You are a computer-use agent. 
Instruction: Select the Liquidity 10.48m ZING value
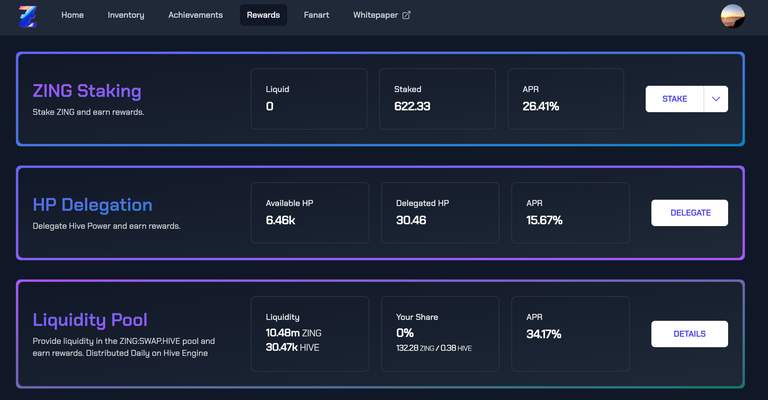tap(293, 333)
